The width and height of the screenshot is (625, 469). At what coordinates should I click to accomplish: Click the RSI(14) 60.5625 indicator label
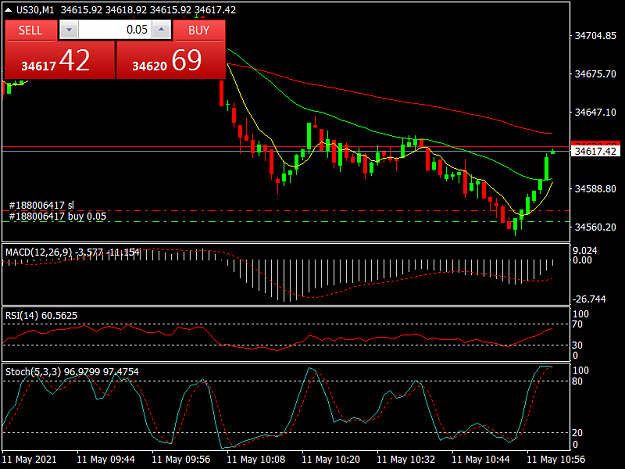(x=41, y=316)
